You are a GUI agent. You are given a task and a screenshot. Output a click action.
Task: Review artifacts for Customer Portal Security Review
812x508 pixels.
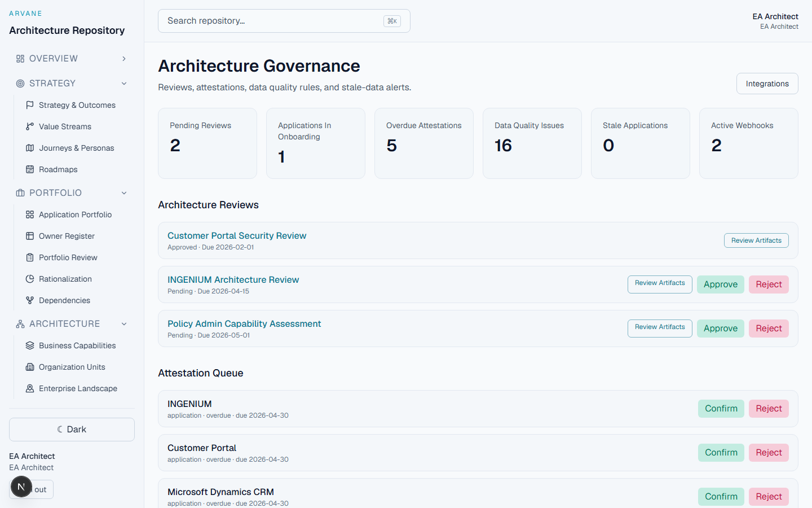756,240
